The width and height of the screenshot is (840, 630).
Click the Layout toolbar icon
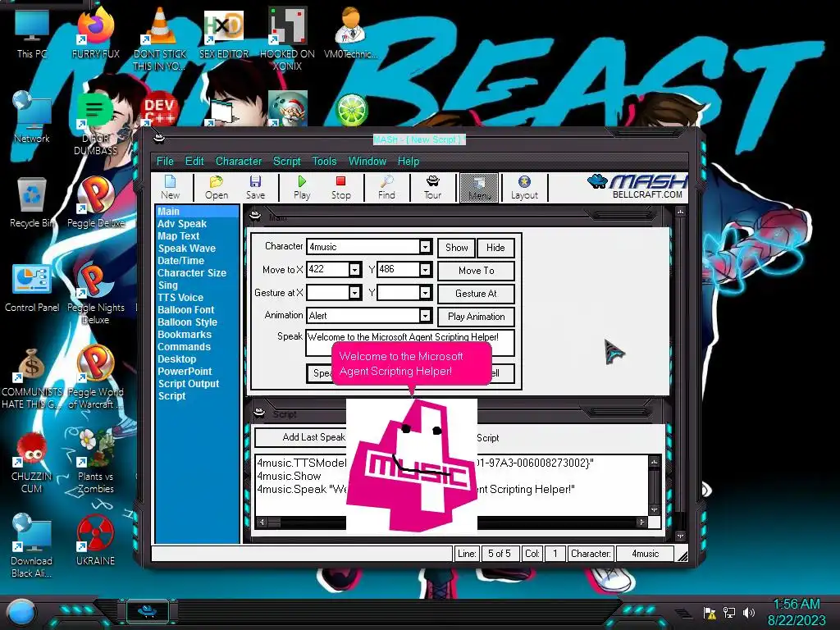pyautogui.click(x=524, y=188)
